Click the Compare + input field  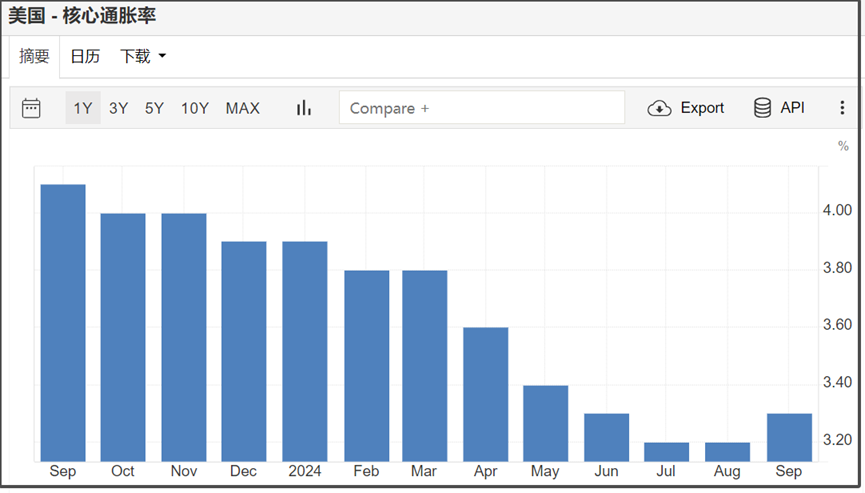pyautogui.click(x=482, y=108)
